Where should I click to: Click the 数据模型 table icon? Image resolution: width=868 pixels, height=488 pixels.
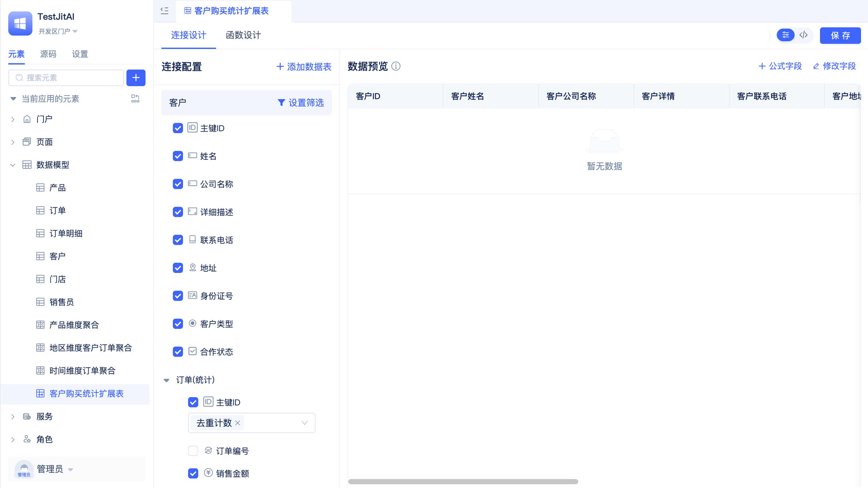(x=27, y=165)
